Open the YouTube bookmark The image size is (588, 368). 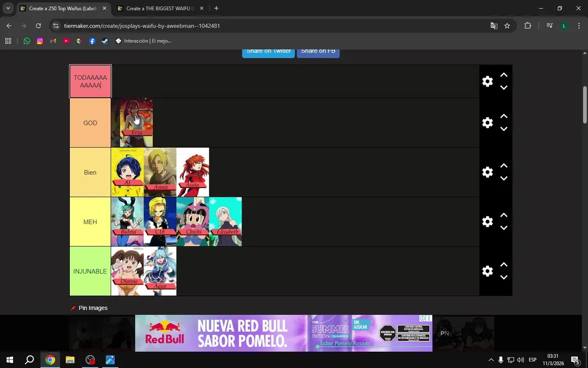coord(66,41)
